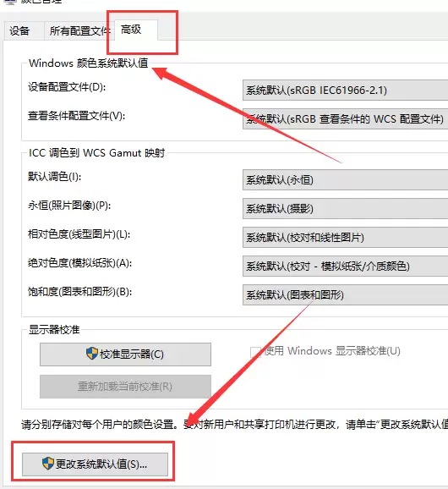This screenshot has width=448, height=489.
Task: Expand the 相对色度(线型图片) dropdown
Action: coord(345,238)
